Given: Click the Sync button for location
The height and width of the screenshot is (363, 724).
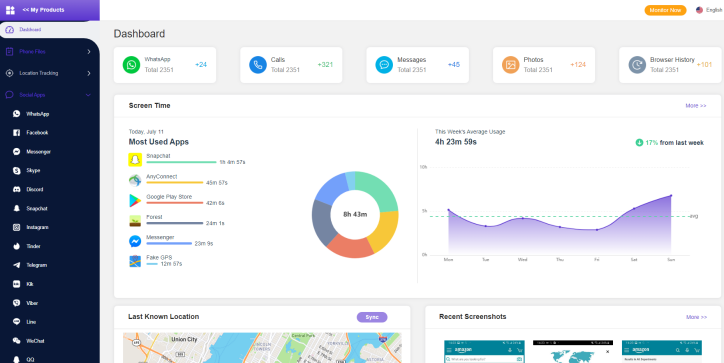Looking at the screenshot, I should coord(372,317).
